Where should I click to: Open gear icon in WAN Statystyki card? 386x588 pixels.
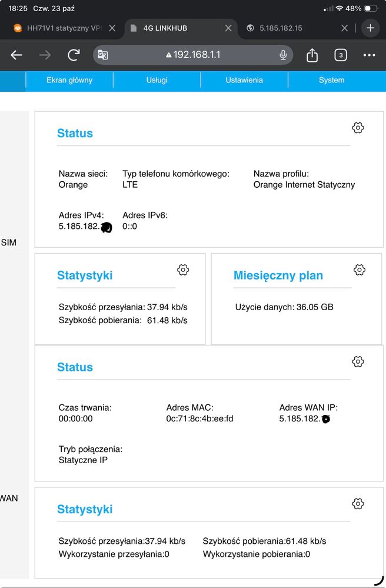pyautogui.click(x=358, y=503)
